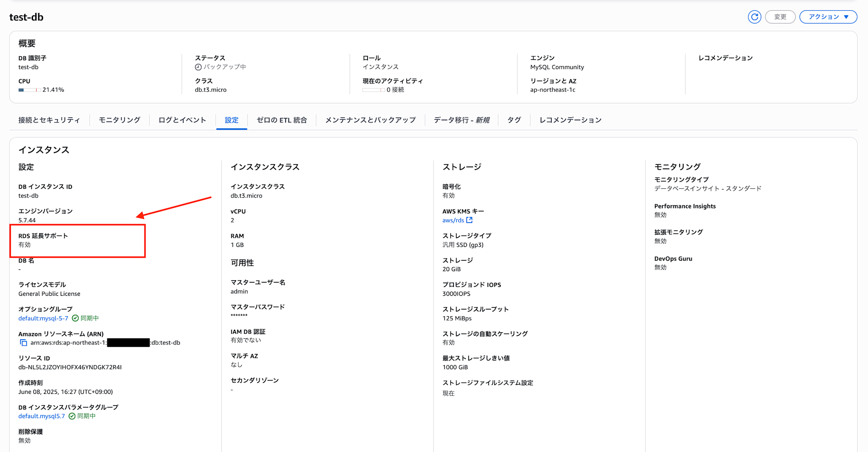Switch to the タグ tab
The height and width of the screenshot is (452, 868).
pyautogui.click(x=514, y=120)
